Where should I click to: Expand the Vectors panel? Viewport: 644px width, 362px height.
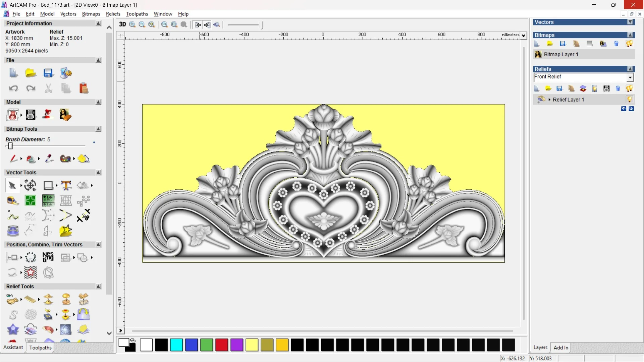point(630,22)
